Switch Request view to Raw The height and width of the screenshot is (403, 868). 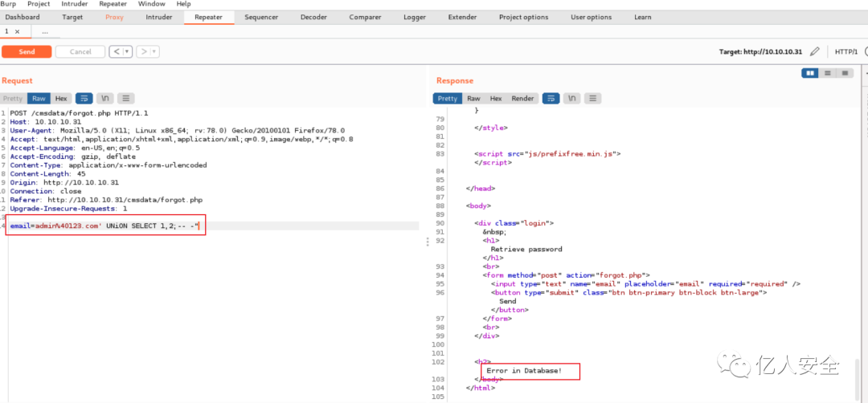(39, 99)
